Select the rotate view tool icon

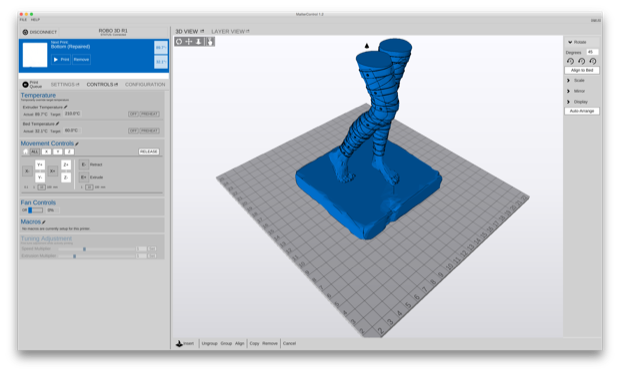click(x=179, y=42)
